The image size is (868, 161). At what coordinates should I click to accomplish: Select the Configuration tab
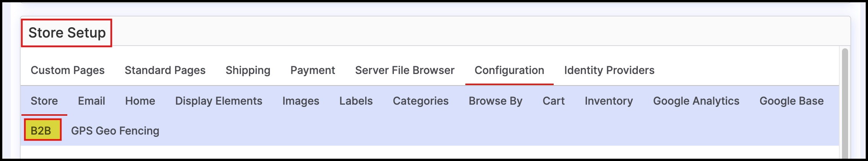(x=509, y=70)
